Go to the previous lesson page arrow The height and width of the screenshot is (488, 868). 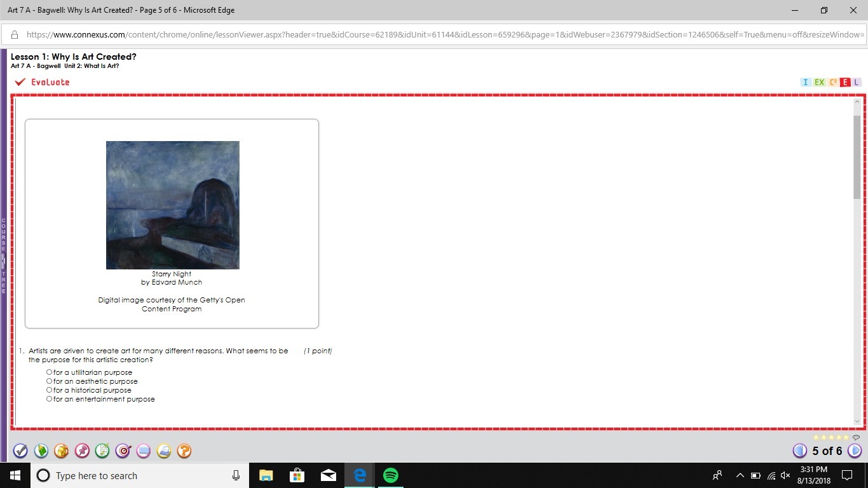click(800, 451)
